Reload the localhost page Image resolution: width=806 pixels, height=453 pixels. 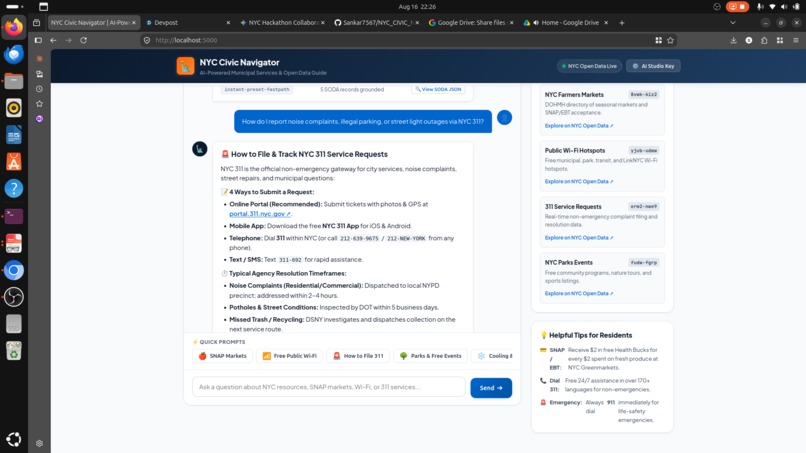(83, 40)
